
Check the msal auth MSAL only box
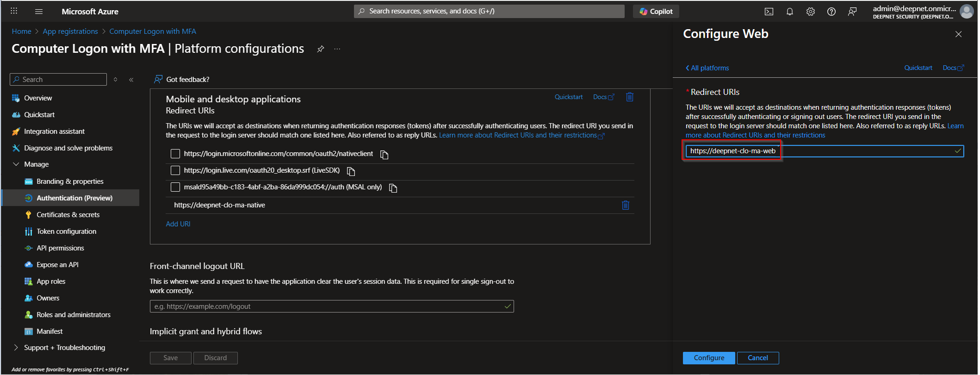pos(175,187)
